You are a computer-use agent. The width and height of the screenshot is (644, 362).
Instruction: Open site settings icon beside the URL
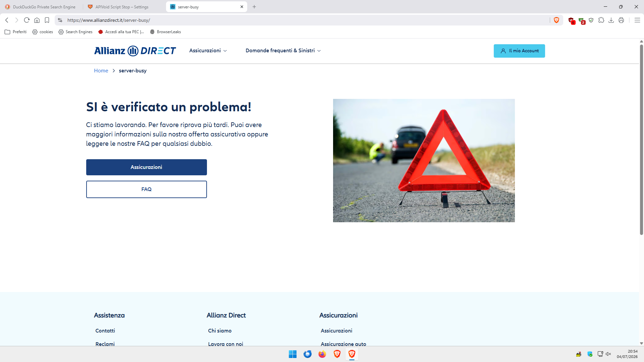(60, 20)
